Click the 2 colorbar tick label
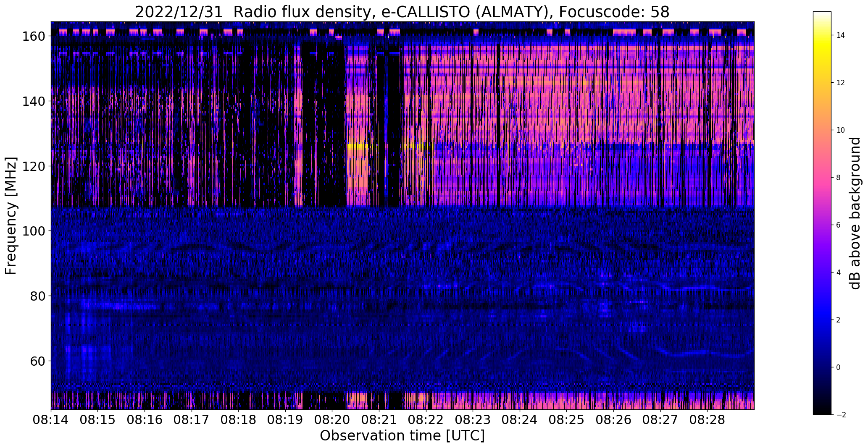Screen dimensions: 868x448 coord(838,320)
